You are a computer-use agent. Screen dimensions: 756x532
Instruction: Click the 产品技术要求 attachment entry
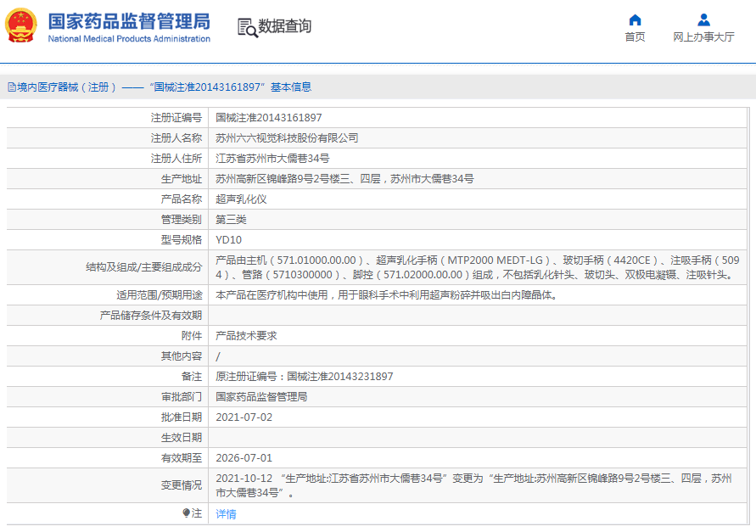(246, 336)
